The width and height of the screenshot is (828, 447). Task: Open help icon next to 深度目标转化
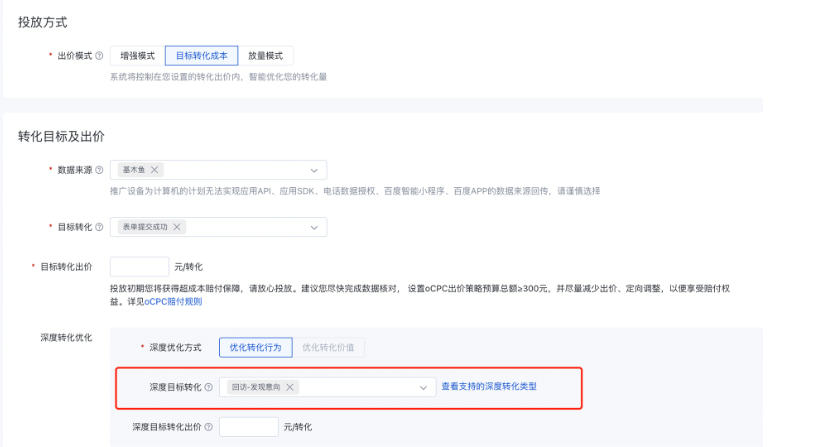coord(209,387)
